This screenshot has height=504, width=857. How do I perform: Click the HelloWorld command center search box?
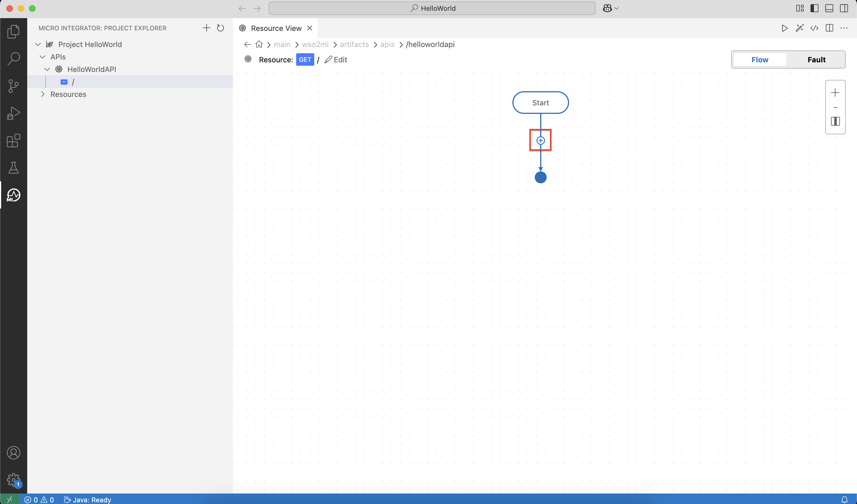tap(432, 8)
